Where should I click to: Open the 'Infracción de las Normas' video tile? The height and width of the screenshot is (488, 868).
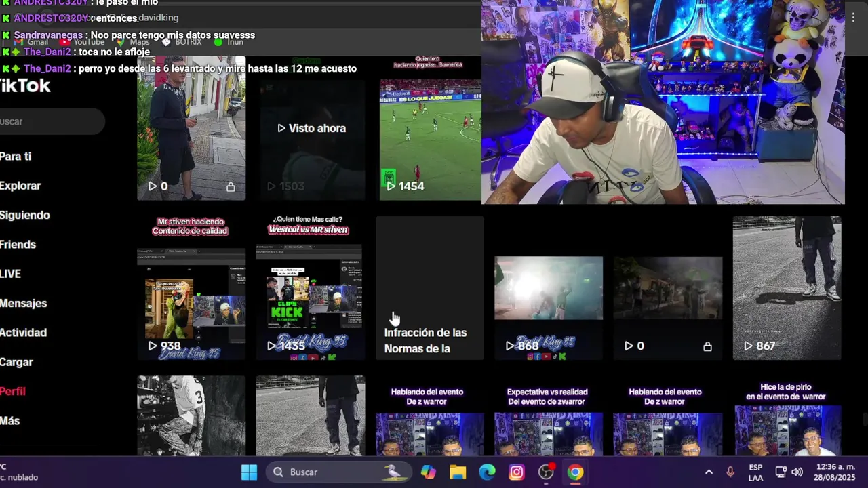[430, 288]
